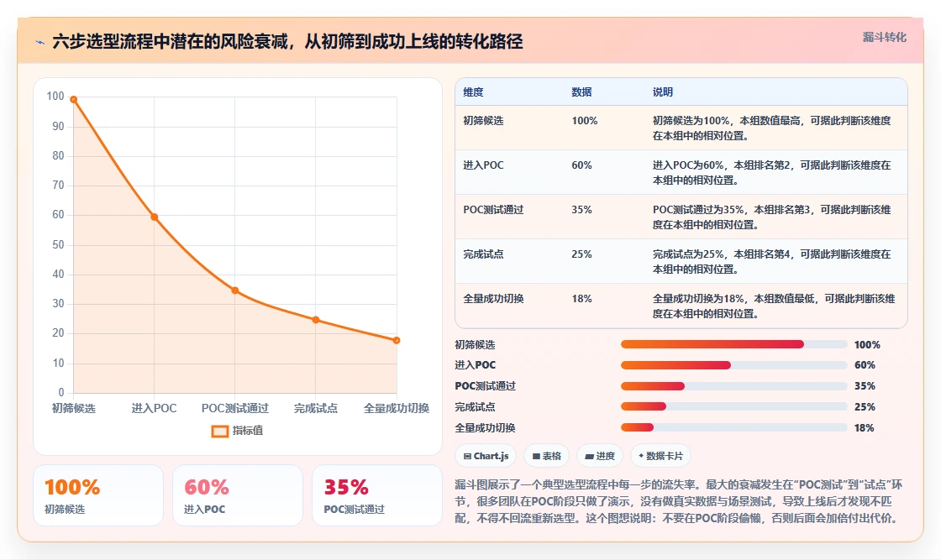Click the 完成试点 progress bar at 25%
This screenshot has width=941, height=560.
(x=734, y=406)
